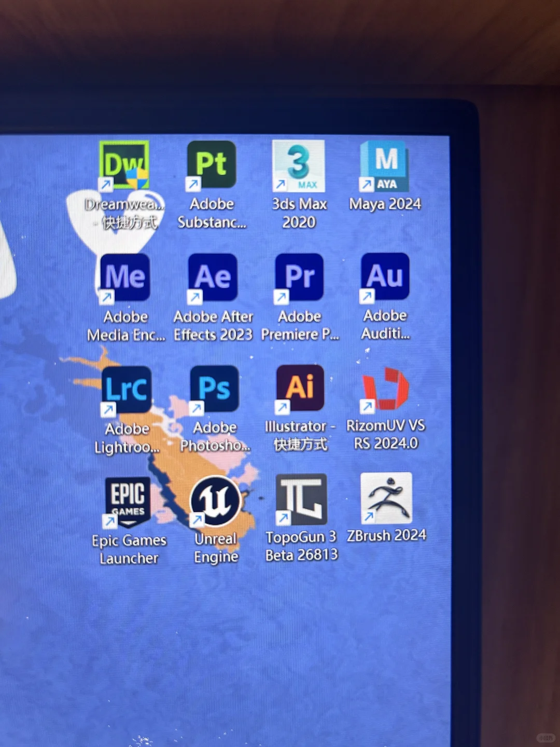Viewport: 560px width, 747px height.
Task: Click the Adobe Substance Painter Pt icon
Action: tap(212, 165)
